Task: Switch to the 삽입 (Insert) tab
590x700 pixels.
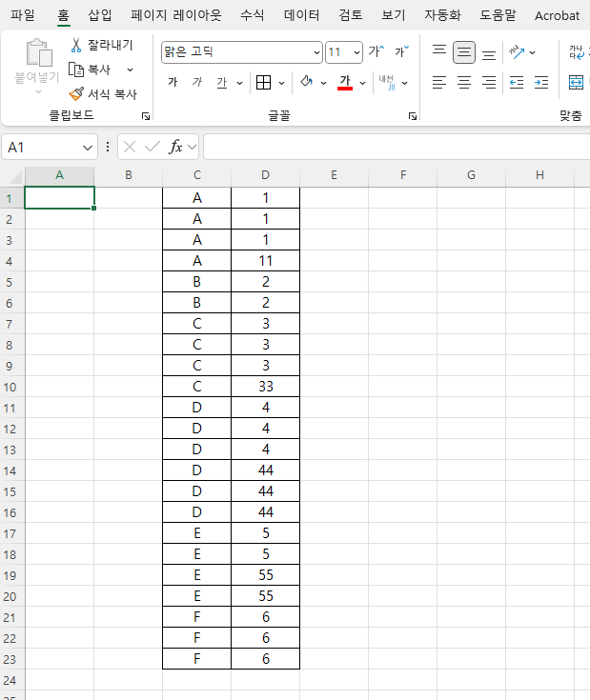Action: (x=99, y=15)
